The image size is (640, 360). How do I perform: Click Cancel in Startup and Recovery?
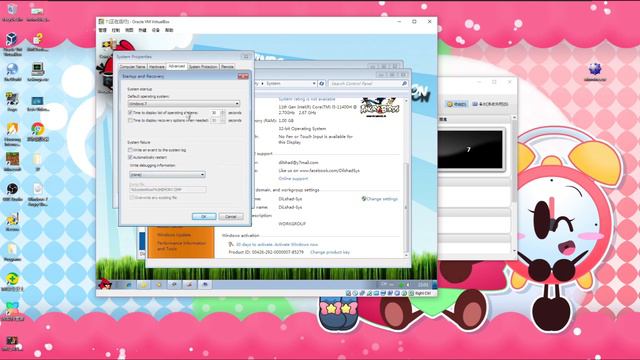click(231, 216)
